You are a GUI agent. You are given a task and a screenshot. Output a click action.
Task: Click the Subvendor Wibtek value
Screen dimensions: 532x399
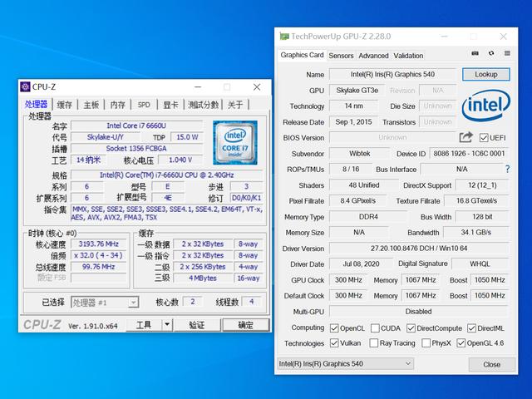pyautogui.click(x=360, y=153)
